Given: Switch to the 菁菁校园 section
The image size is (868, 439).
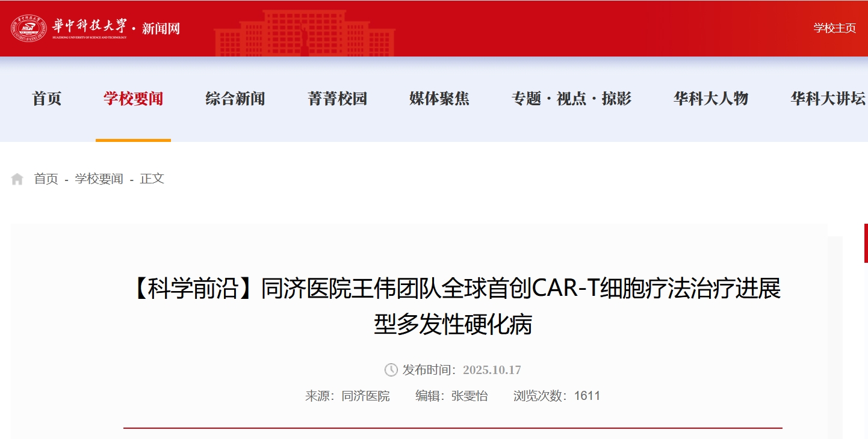Looking at the screenshot, I should coord(337,99).
